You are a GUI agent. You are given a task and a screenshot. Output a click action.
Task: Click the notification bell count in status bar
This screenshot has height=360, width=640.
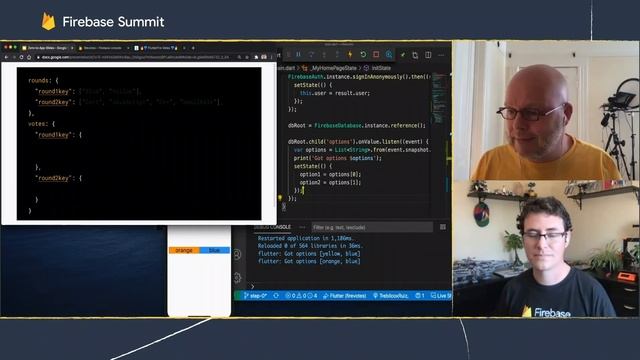[420, 296]
